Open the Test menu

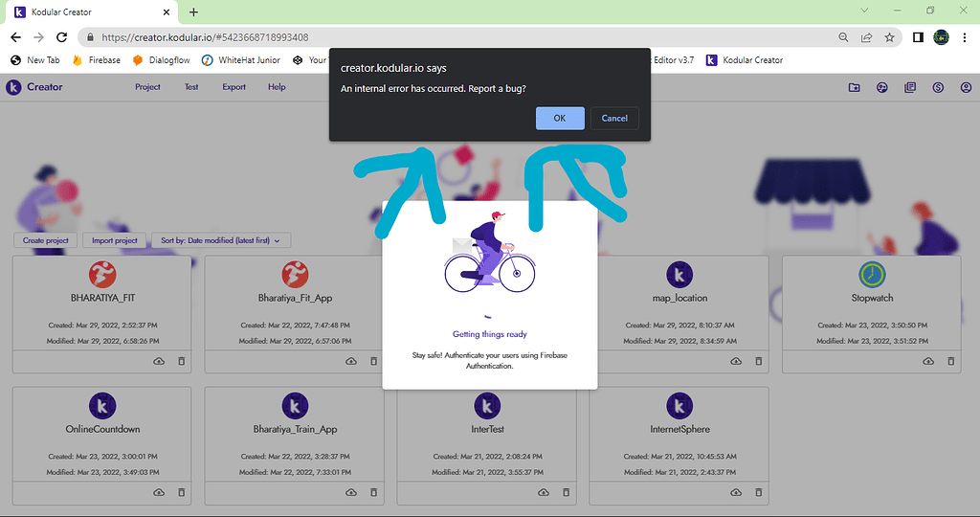click(x=191, y=87)
